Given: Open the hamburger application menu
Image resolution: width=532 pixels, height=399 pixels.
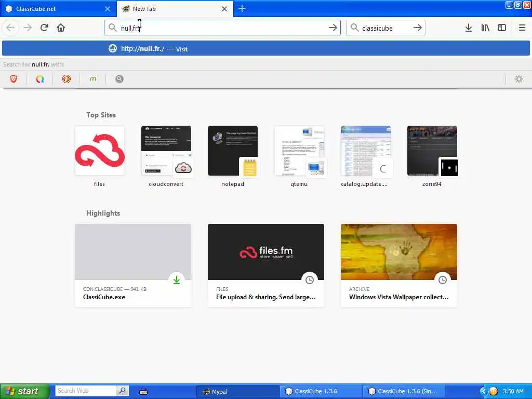Looking at the screenshot, I should point(522,28).
